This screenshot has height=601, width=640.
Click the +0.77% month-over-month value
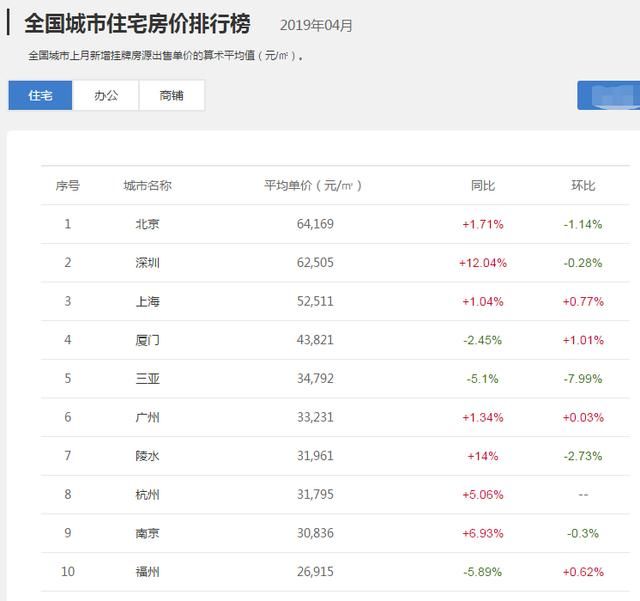tap(583, 301)
